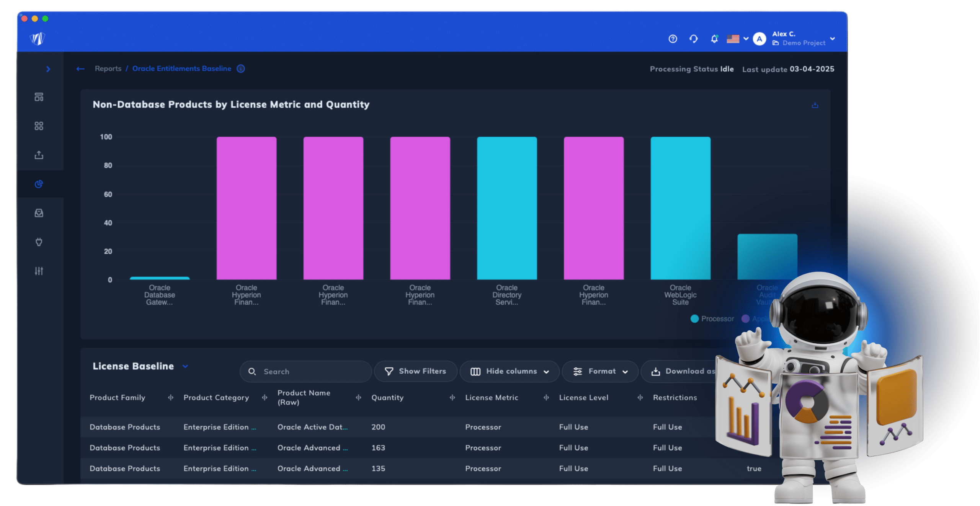Click the info icon beside report title

240,69
